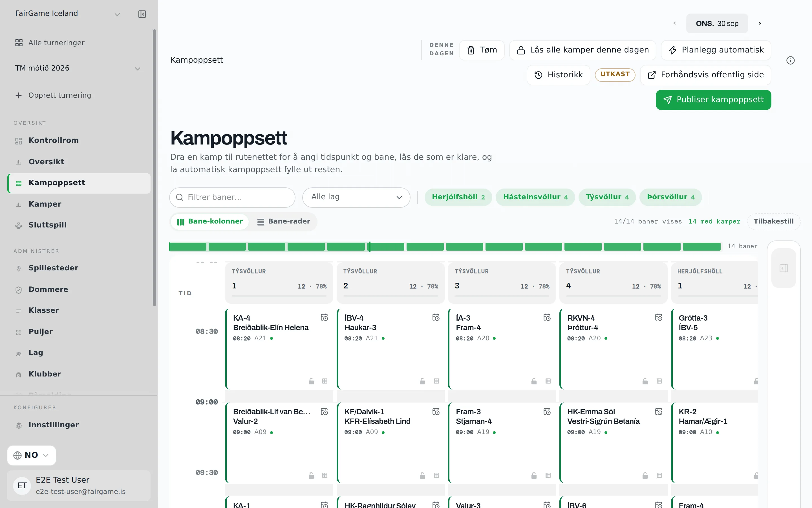Click Planlegg automatisk button
This screenshot has width=812, height=508.
[716, 50]
